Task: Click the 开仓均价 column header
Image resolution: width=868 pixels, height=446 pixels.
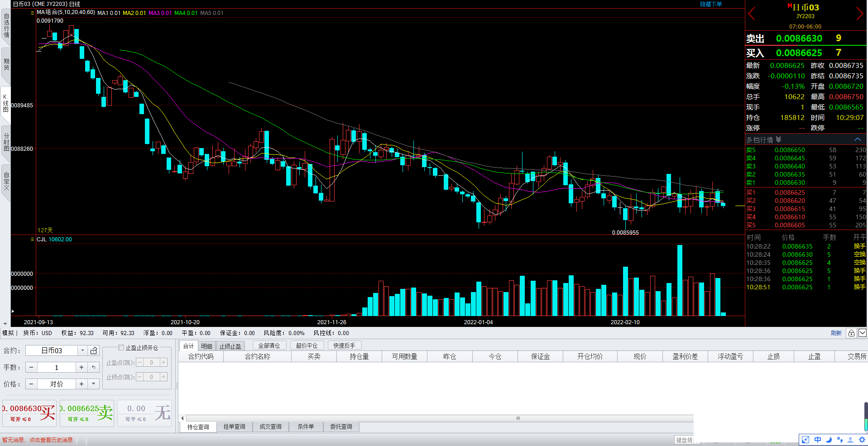Action: coord(590,356)
